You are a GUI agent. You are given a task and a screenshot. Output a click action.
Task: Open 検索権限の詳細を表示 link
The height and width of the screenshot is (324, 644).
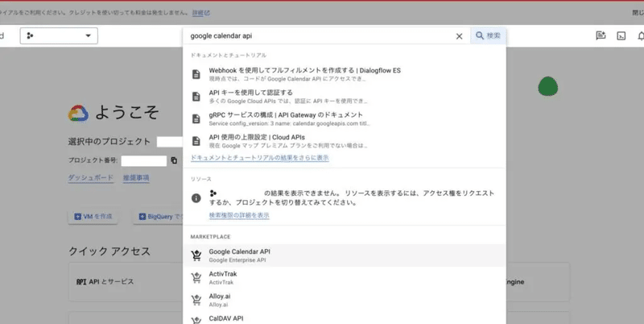coord(239,215)
